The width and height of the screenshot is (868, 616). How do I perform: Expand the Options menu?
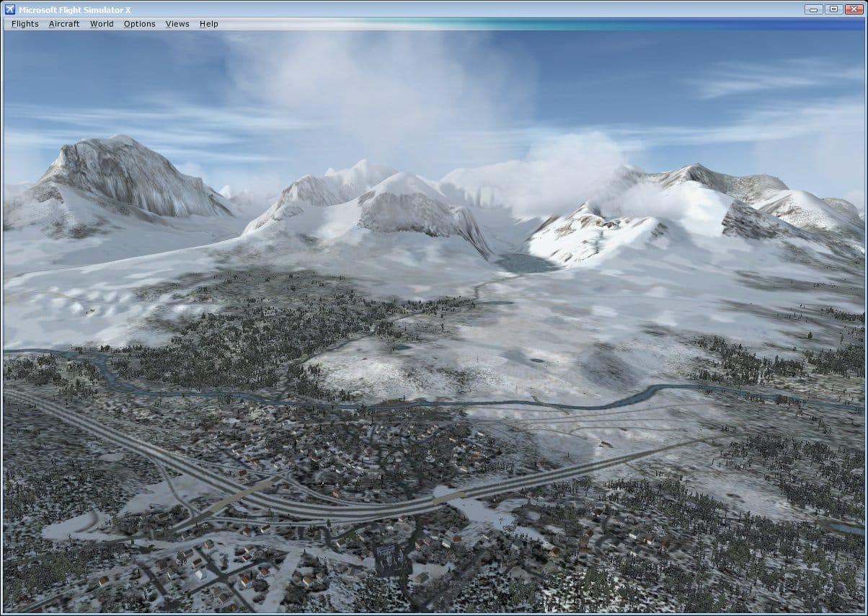click(x=139, y=24)
